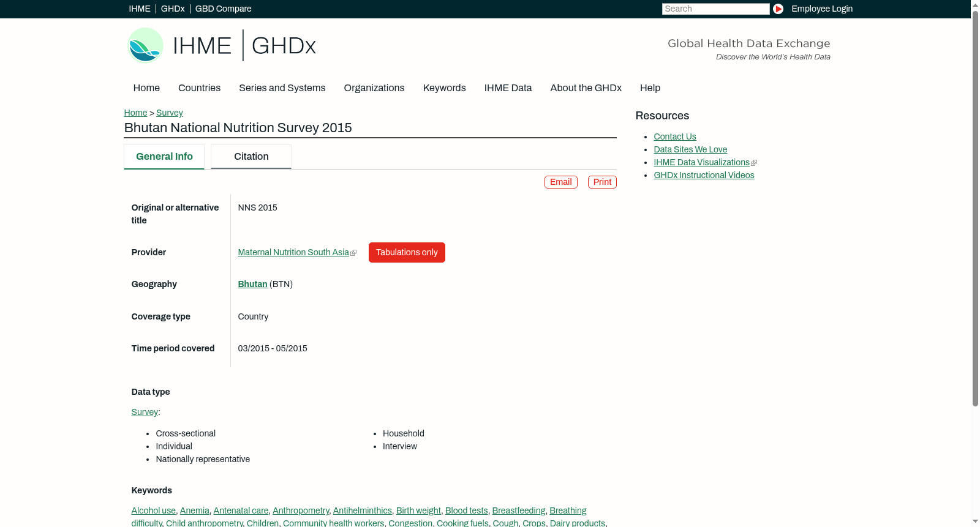Click the Child anthropometry keyword
Screen dimensions: 980x527
(x=205, y=523)
